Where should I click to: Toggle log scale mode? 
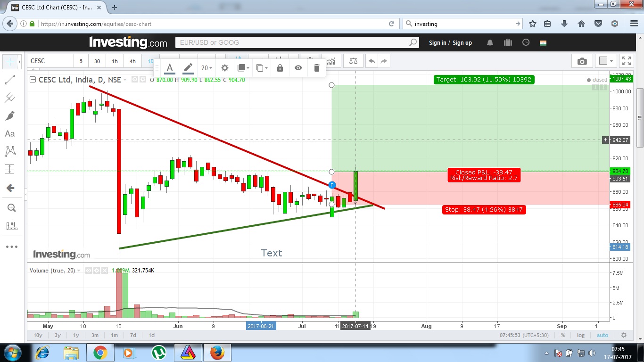(x=581, y=335)
